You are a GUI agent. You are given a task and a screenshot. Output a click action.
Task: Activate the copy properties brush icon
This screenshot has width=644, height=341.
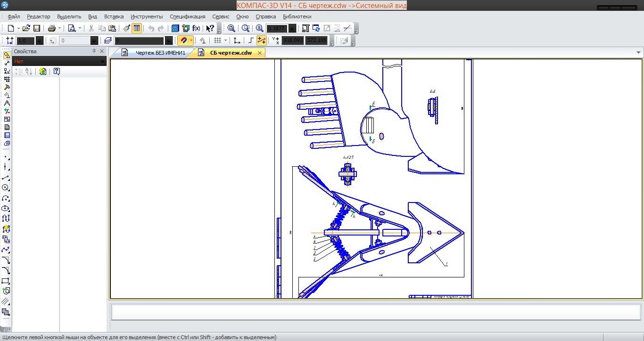pos(126,28)
